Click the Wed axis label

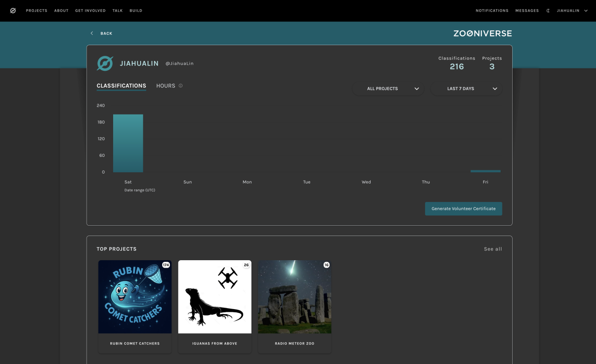click(x=366, y=182)
